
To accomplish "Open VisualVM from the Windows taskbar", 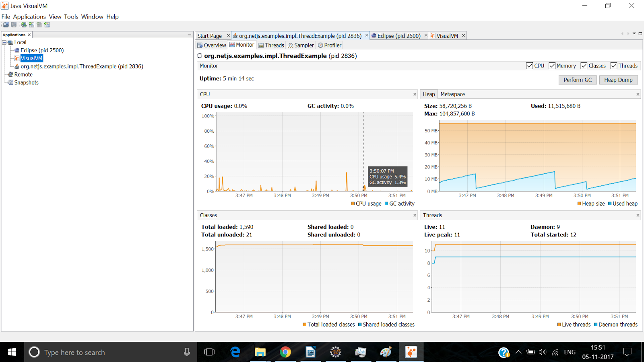I will click(x=411, y=352).
